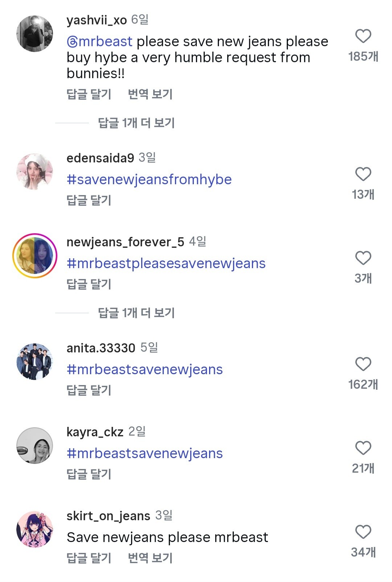View newjeans_forever_5's story ring avatar
The width and height of the screenshot is (392, 582).
pyautogui.click(x=35, y=255)
